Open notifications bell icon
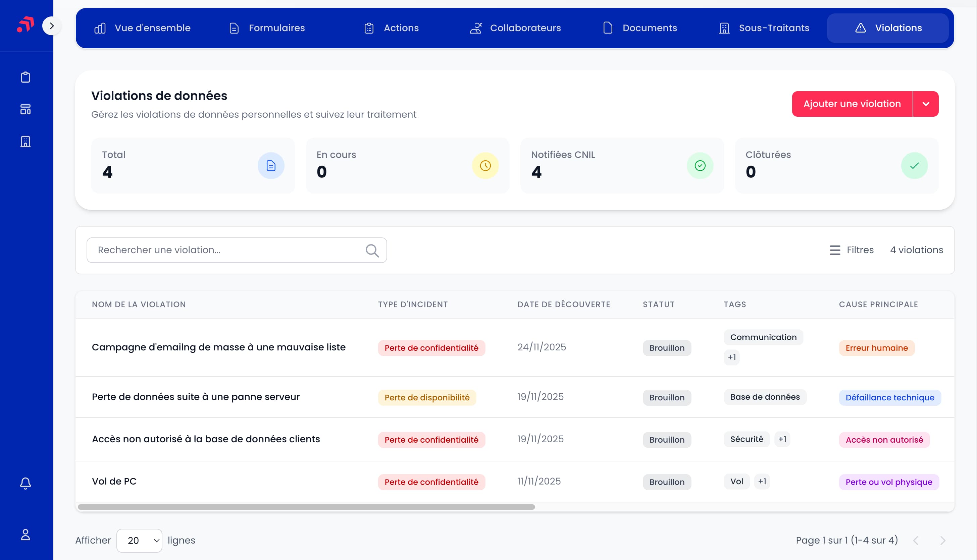 click(25, 483)
